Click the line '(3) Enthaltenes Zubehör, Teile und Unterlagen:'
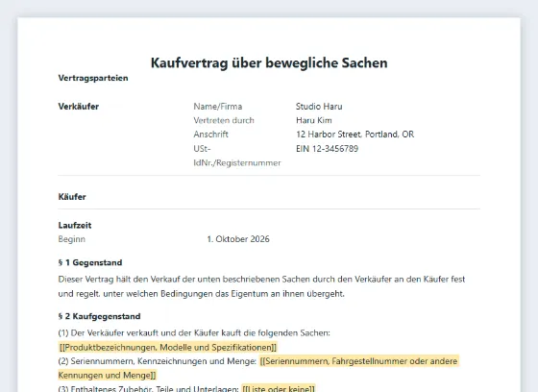This screenshot has height=392, width=538. [149, 388]
